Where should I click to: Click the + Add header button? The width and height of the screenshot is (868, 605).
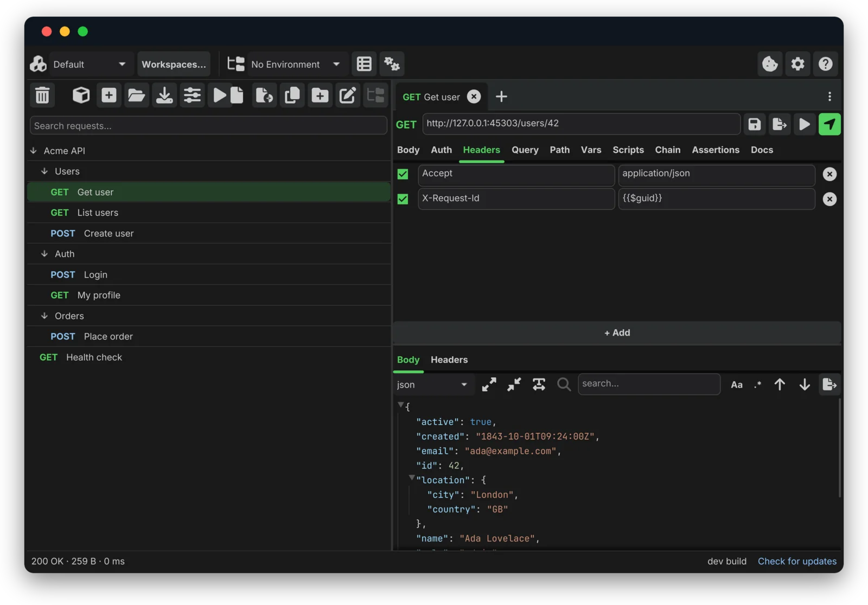[617, 333]
